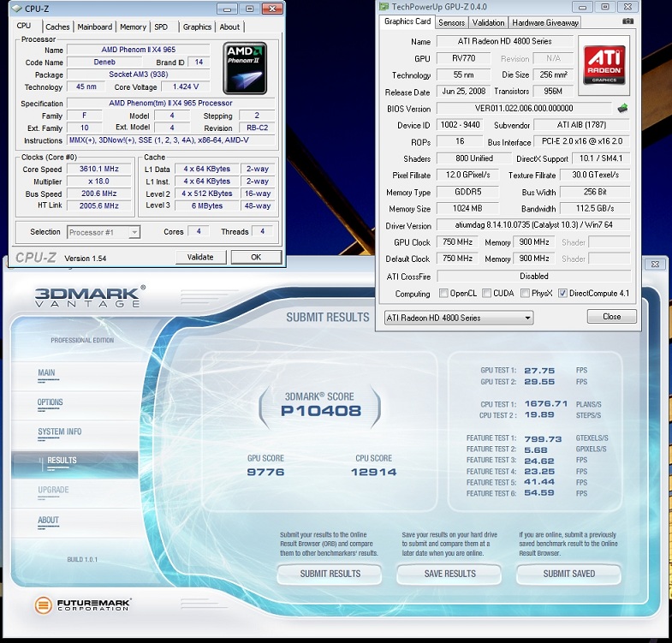Click the CPU TEST 1 value 1676.71
Screen dimensions: 672x643
coord(546,404)
